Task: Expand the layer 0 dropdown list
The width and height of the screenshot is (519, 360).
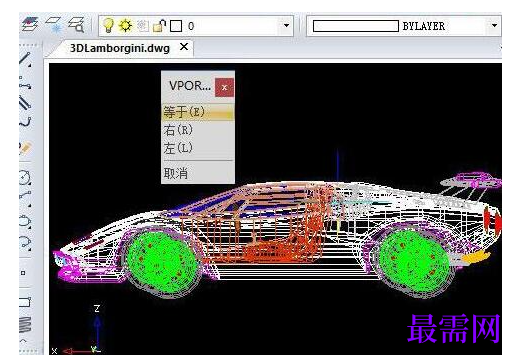Action: coord(286,26)
